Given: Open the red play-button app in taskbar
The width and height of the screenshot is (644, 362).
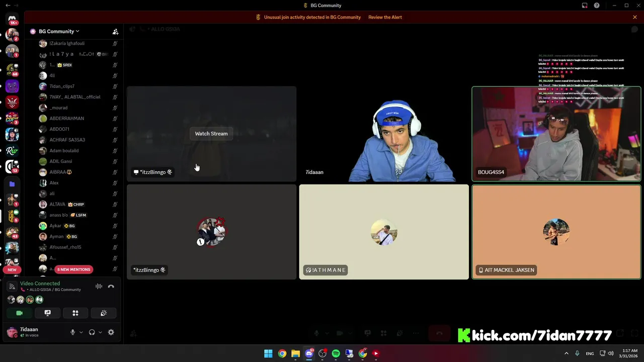Looking at the screenshot, I should (376, 353).
